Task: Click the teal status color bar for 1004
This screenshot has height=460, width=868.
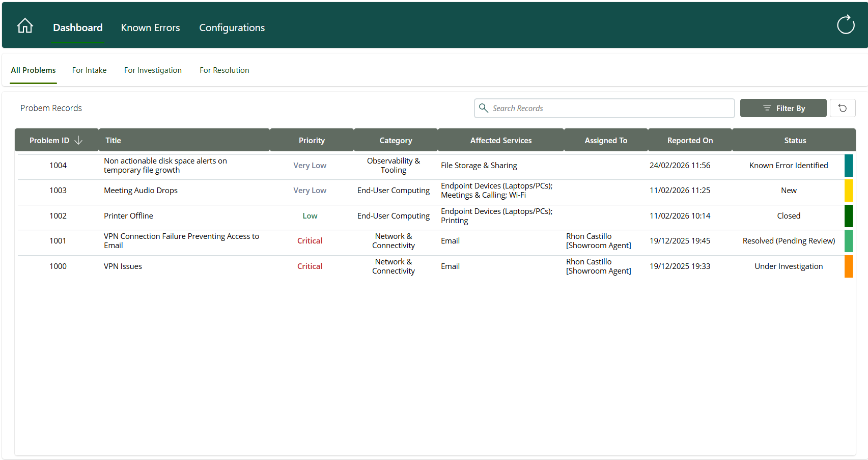Action: coord(848,166)
